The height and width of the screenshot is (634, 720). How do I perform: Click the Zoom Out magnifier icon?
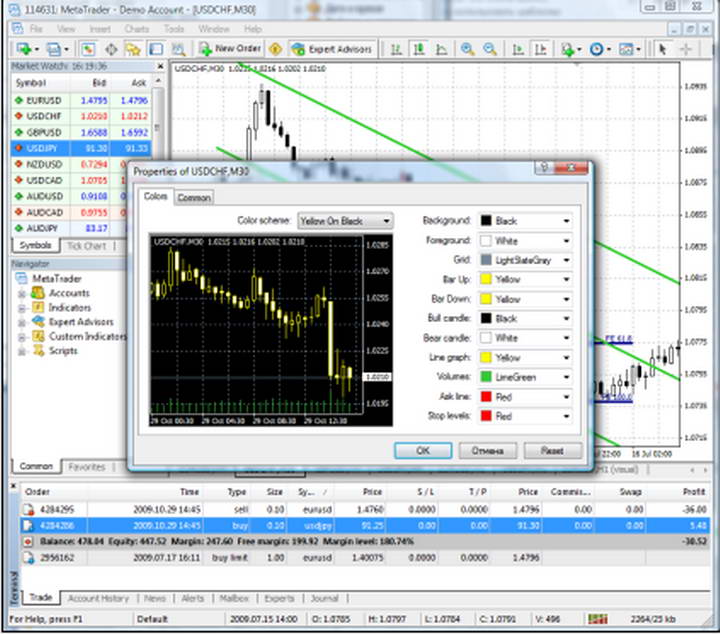tap(490, 48)
